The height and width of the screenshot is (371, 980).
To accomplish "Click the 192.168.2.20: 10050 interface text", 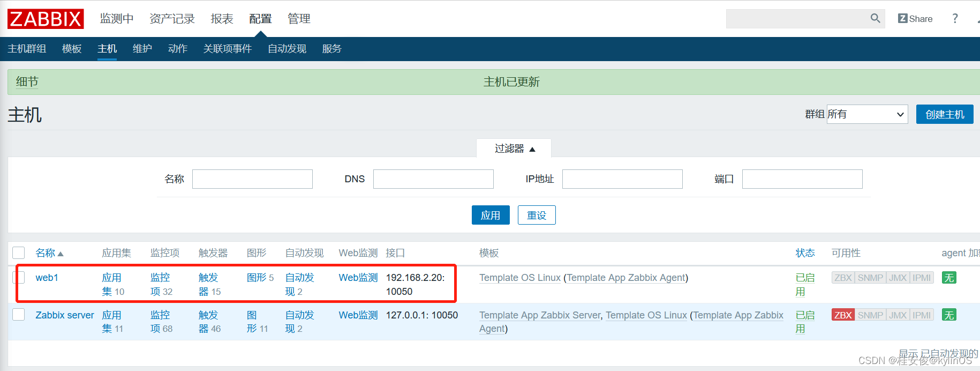I will [416, 285].
